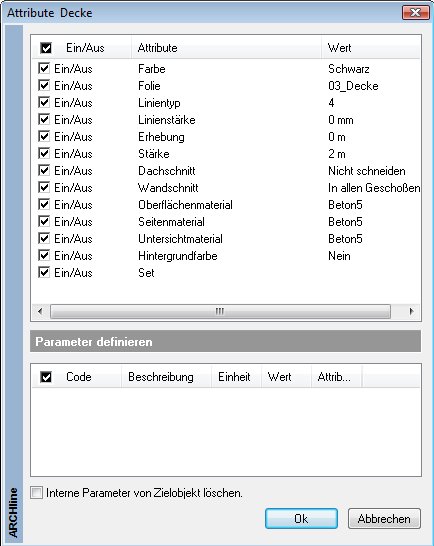
Task: Click the Ok button
Action: (301, 518)
